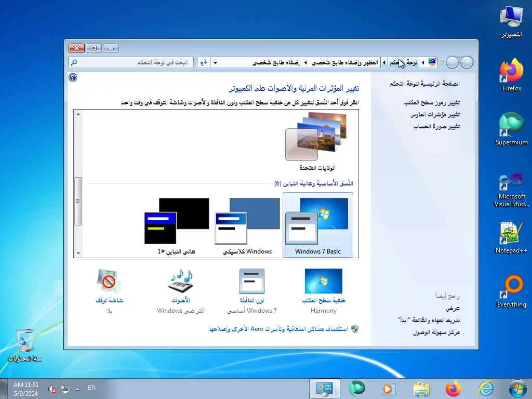Click the clock showing 11:51 AM
The height and width of the screenshot is (399, 532).
26,389
